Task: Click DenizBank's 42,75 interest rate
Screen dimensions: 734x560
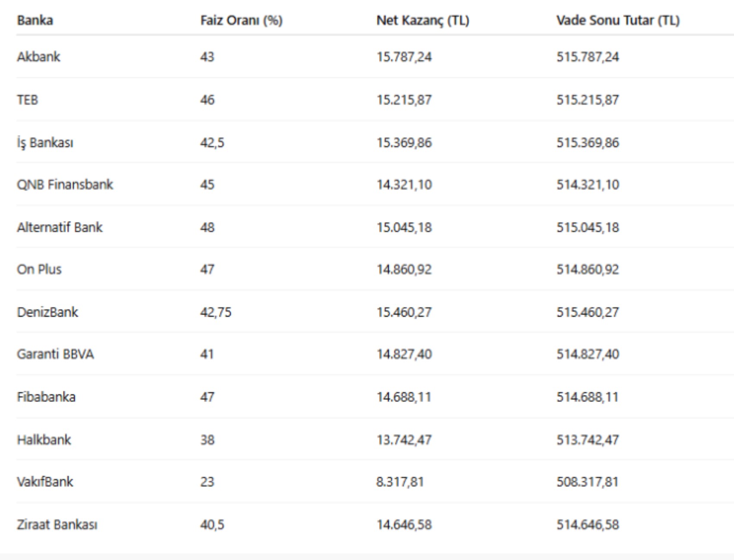Action: point(215,312)
